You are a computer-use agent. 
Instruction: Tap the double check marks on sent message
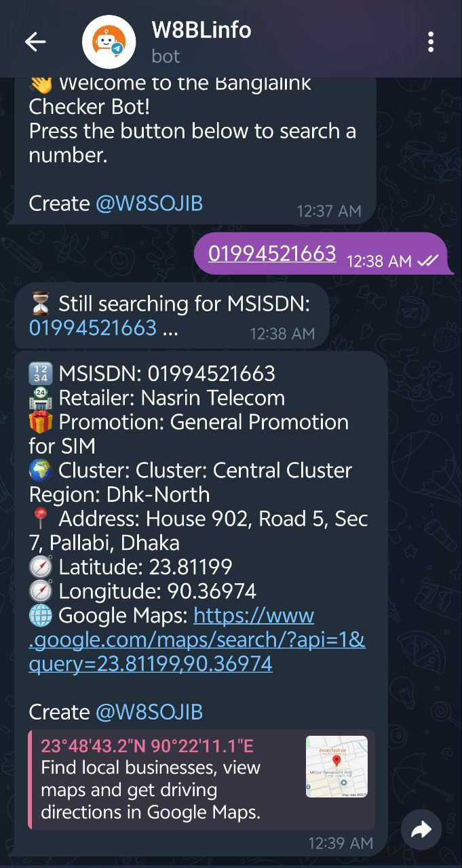point(428,261)
